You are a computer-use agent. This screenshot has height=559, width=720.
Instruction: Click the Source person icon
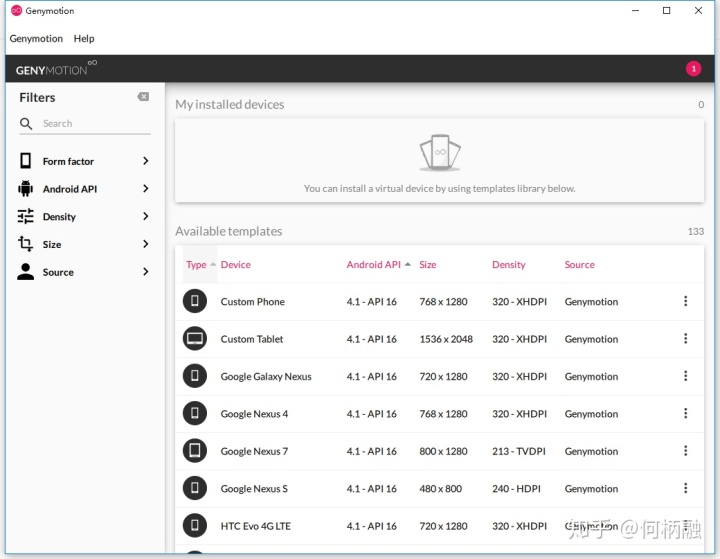coord(26,272)
